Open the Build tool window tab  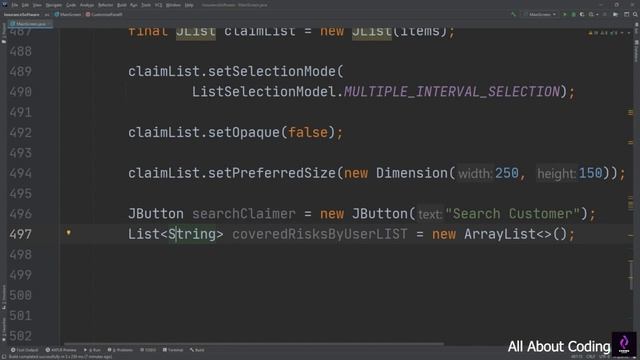(x=197, y=350)
